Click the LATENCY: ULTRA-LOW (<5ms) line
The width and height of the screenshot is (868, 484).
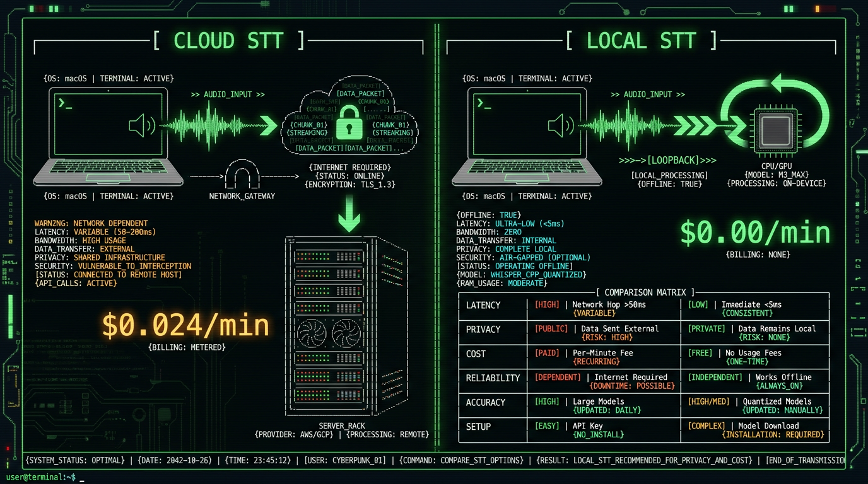tap(510, 223)
